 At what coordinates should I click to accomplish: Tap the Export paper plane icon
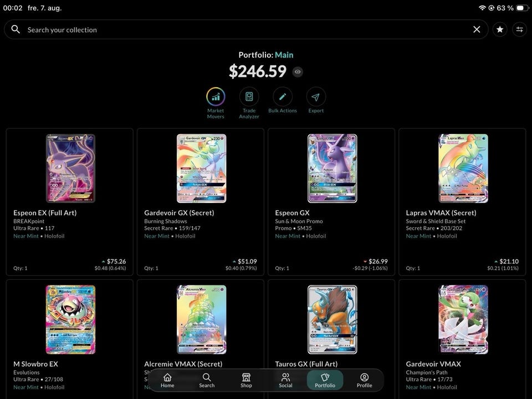(x=316, y=97)
